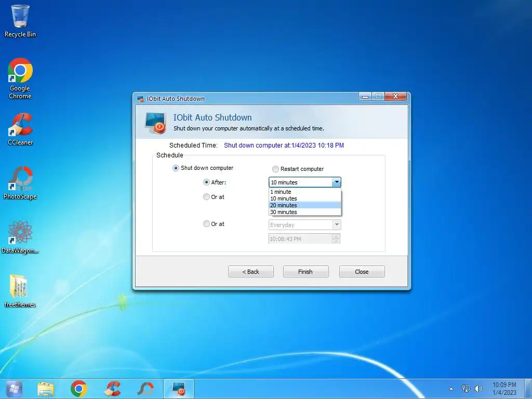Open DataWagon desktop shortcut
The width and height of the screenshot is (532, 399).
pos(20,237)
